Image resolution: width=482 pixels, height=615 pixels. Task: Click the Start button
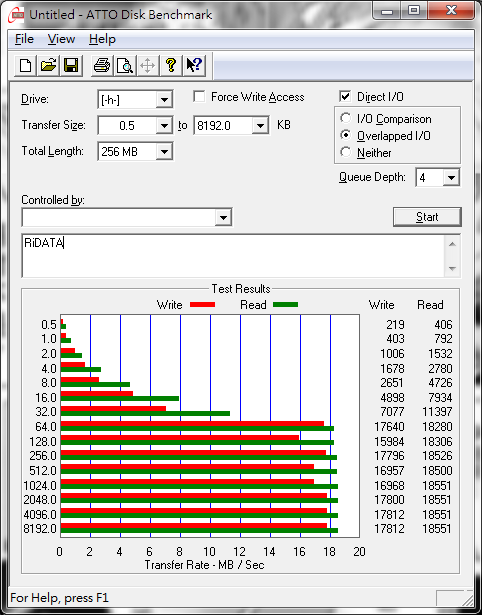click(427, 217)
